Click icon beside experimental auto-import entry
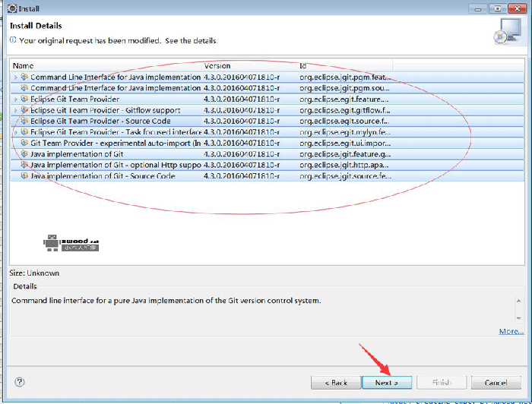 (x=24, y=143)
